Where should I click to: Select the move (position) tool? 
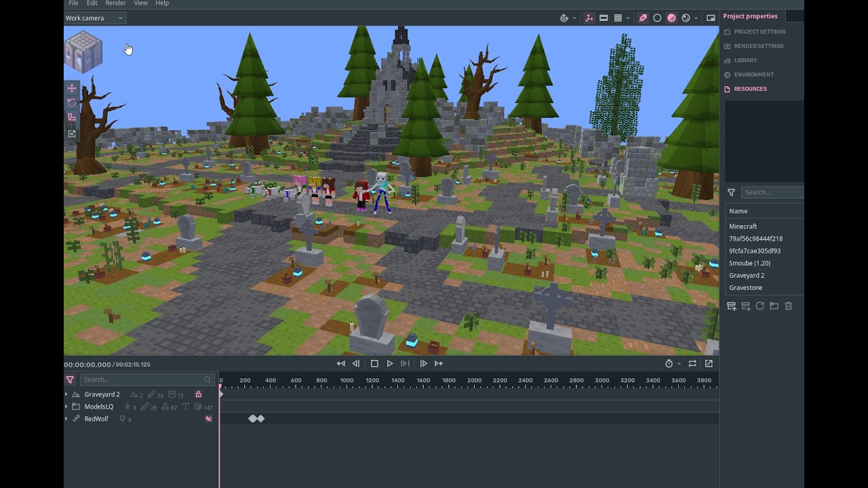pos(72,88)
